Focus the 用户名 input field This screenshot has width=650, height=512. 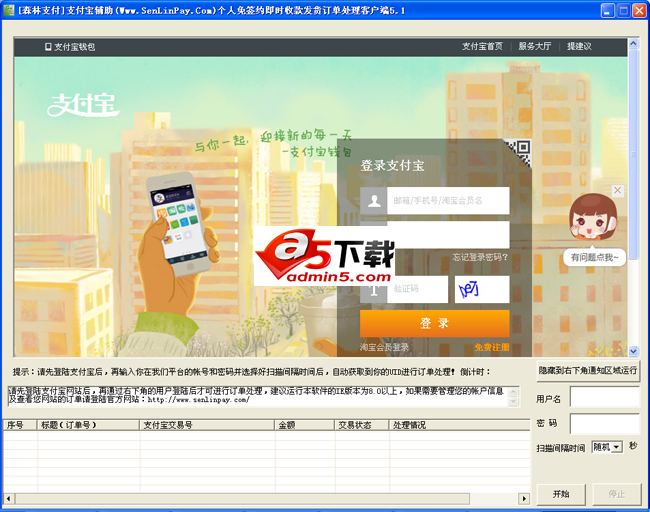605,397
